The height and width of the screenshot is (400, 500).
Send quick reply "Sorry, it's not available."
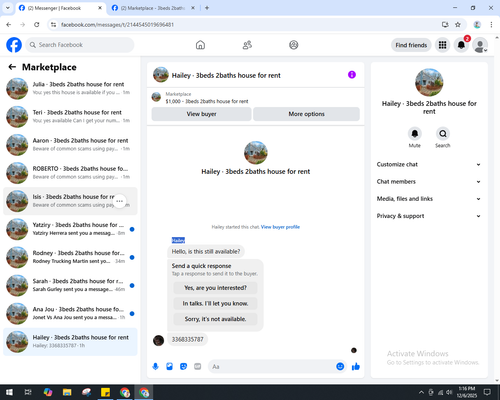[215, 319]
